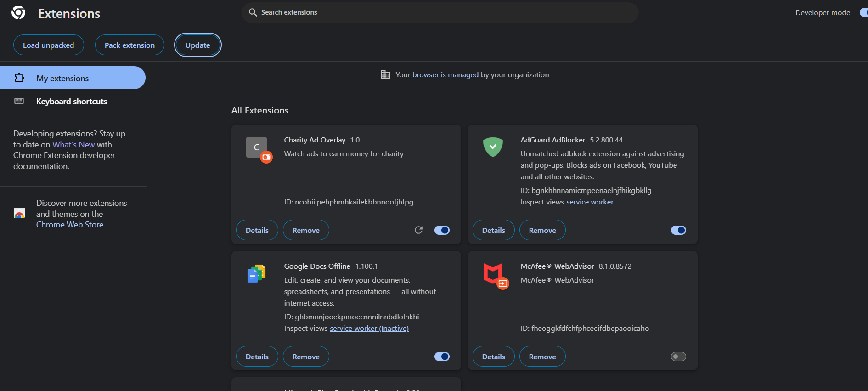Screen dimensions: 868x391
Task: Click the managed organization building icon
Action: click(385, 74)
